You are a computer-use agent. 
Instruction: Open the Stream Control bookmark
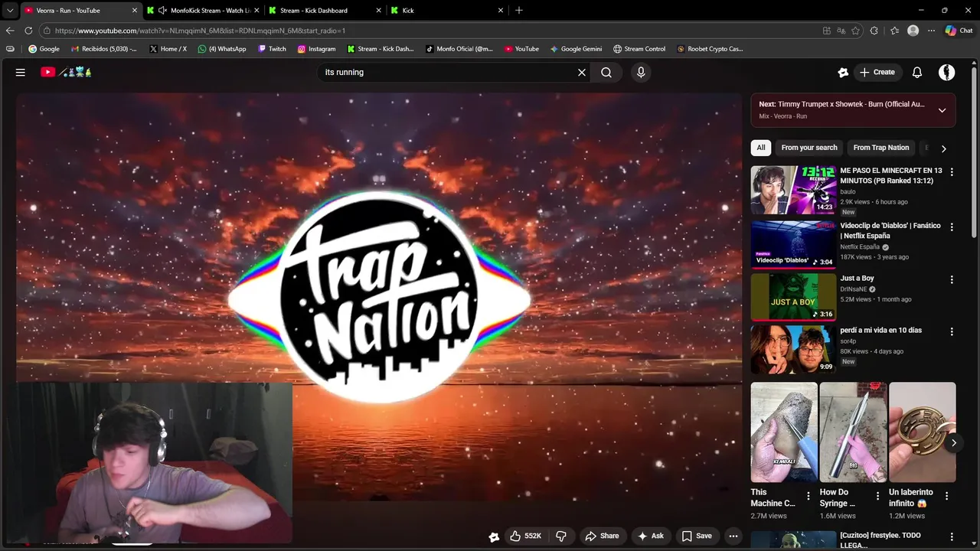coord(639,49)
